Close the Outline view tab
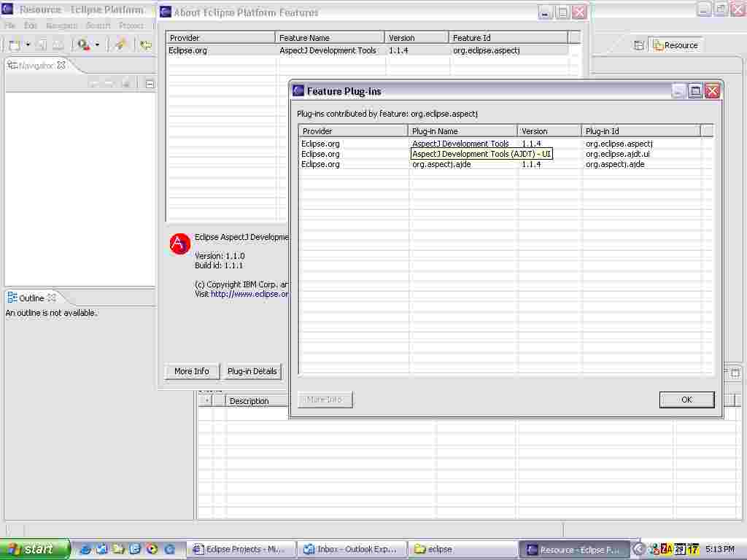The width and height of the screenshot is (747, 560). (52, 297)
